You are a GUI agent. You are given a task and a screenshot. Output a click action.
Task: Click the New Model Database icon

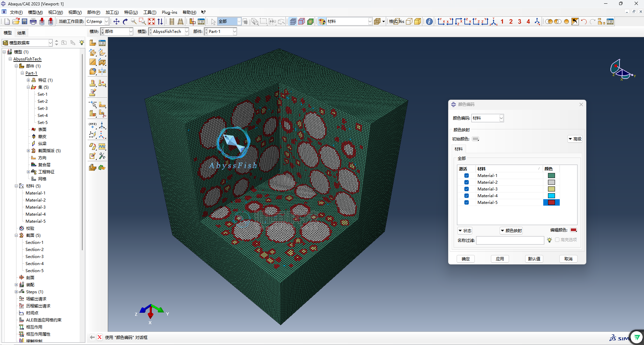pyautogui.click(x=7, y=21)
